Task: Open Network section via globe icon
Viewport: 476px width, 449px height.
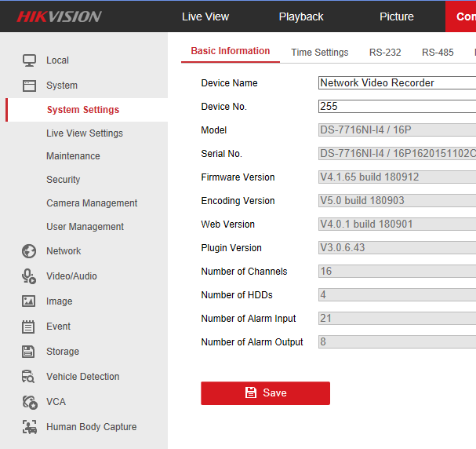Action: (29, 251)
